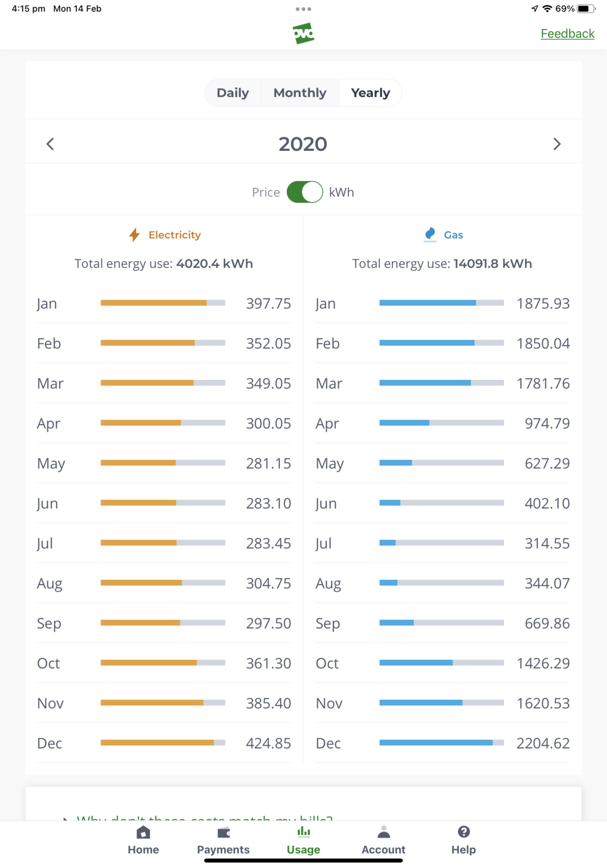Tap the January gas usage bar
Viewport: 607px width, 868px height.
(441, 303)
